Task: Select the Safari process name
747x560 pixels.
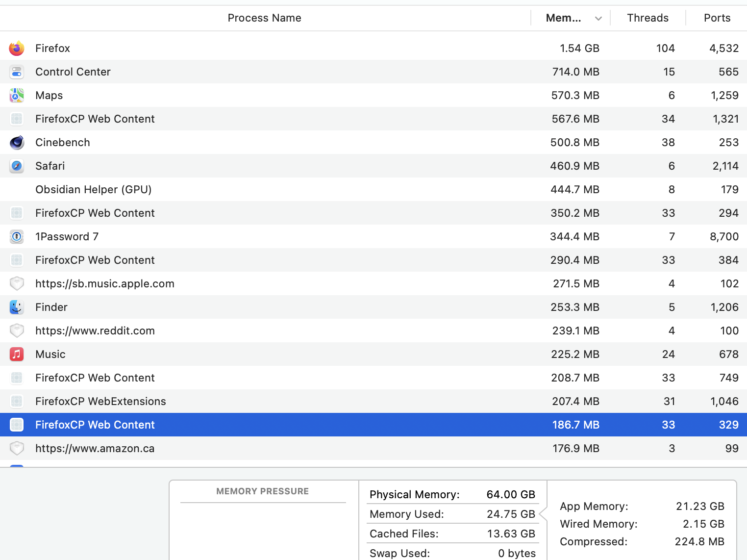Action: click(50, 166)
